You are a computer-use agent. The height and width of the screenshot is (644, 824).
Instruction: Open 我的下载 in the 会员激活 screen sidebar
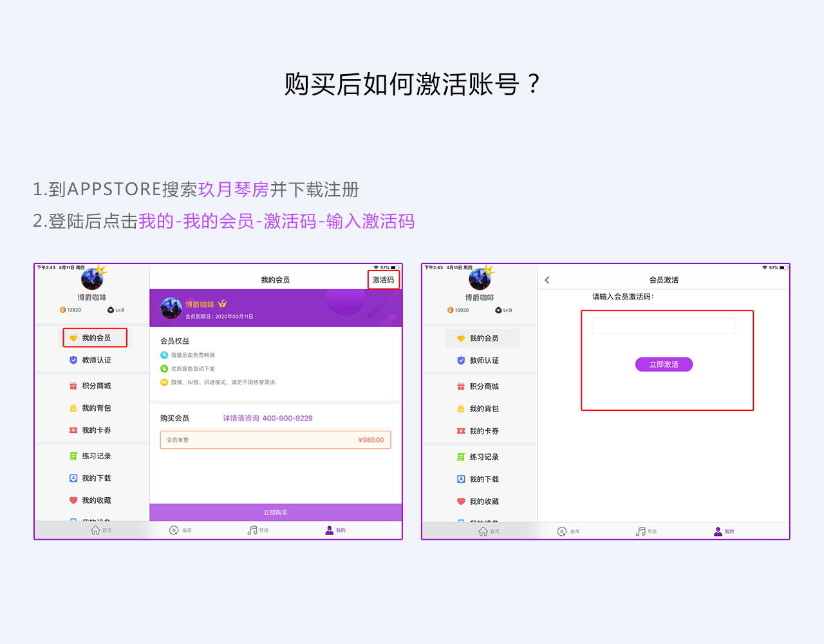coord(478,479)
